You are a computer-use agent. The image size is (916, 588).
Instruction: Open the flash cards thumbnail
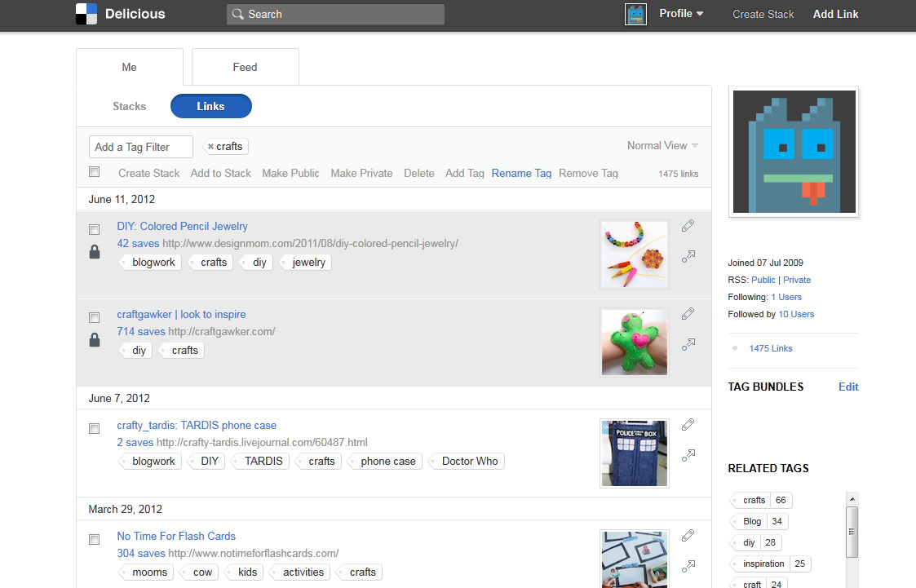click(x=635, y=559)
